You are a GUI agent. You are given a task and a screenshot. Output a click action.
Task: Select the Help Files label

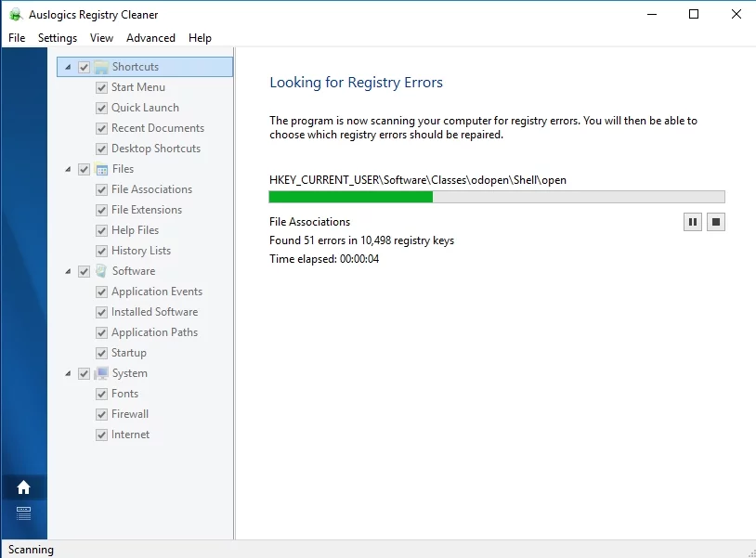tap(135, 230)
